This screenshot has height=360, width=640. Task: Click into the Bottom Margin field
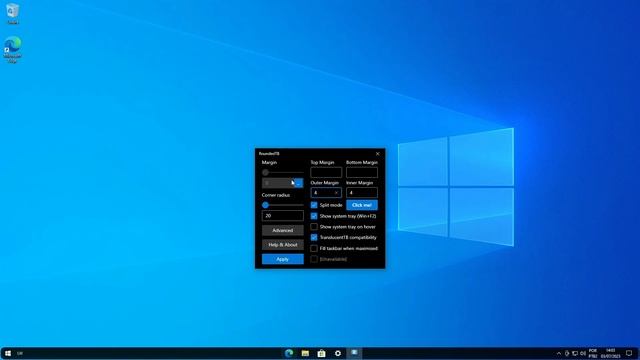coord(362,172)
